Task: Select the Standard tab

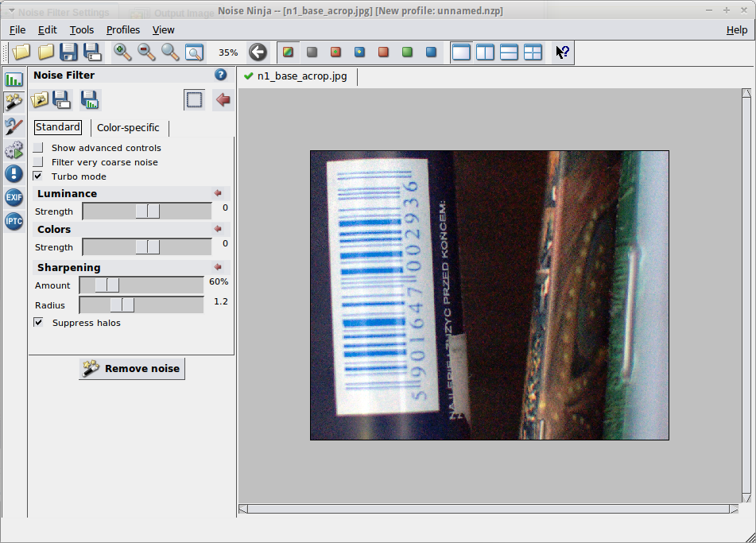Action: tap(58, 127)
